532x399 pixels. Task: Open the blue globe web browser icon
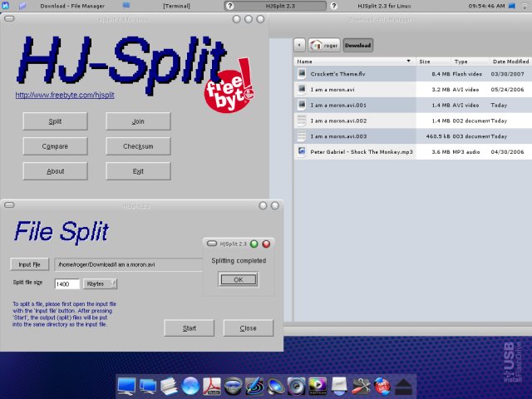[190, 386]
